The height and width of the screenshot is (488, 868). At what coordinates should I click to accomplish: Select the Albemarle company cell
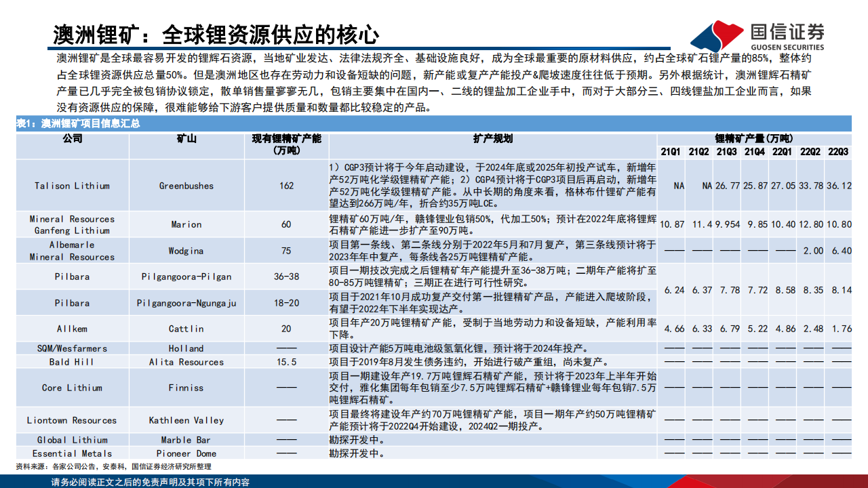click(73, 245)
